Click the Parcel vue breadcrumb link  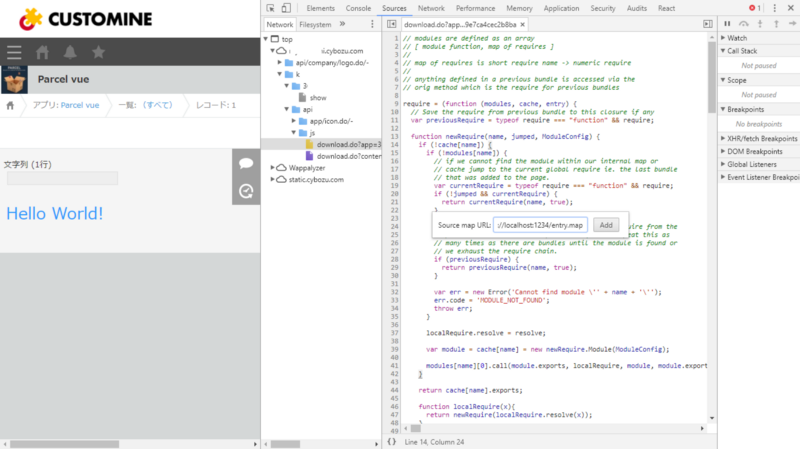79,104
